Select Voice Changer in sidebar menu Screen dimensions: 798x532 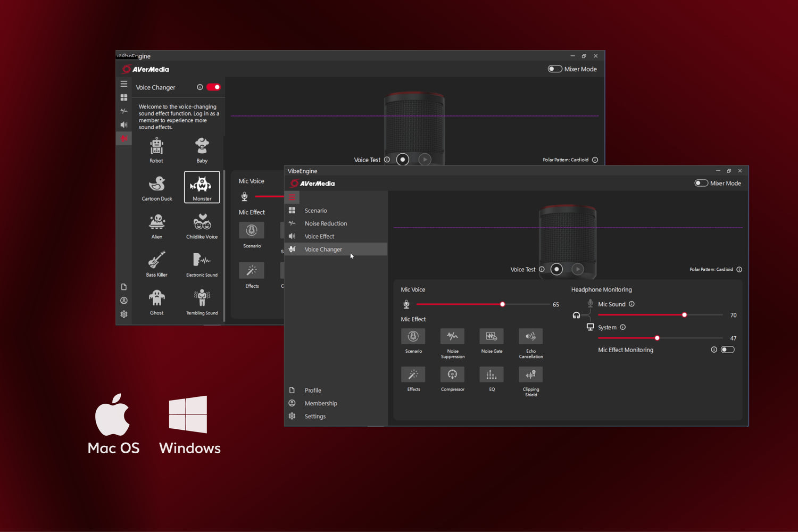(x=336, y=249)
